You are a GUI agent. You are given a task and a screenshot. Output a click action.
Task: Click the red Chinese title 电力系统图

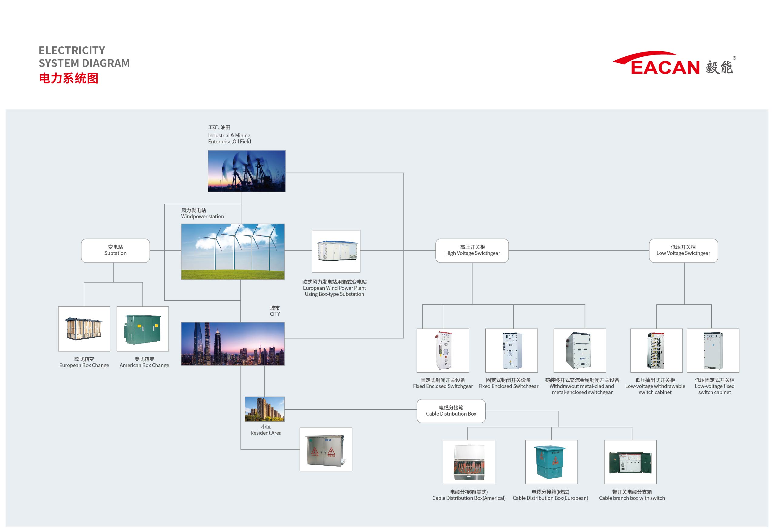coord(69,78)
